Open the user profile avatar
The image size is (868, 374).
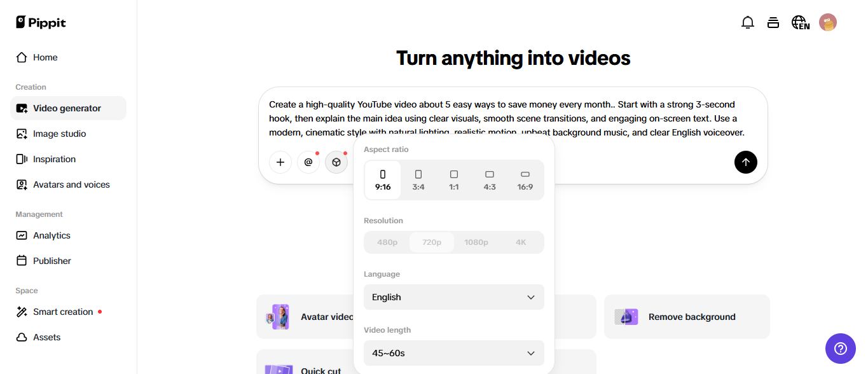828,23
